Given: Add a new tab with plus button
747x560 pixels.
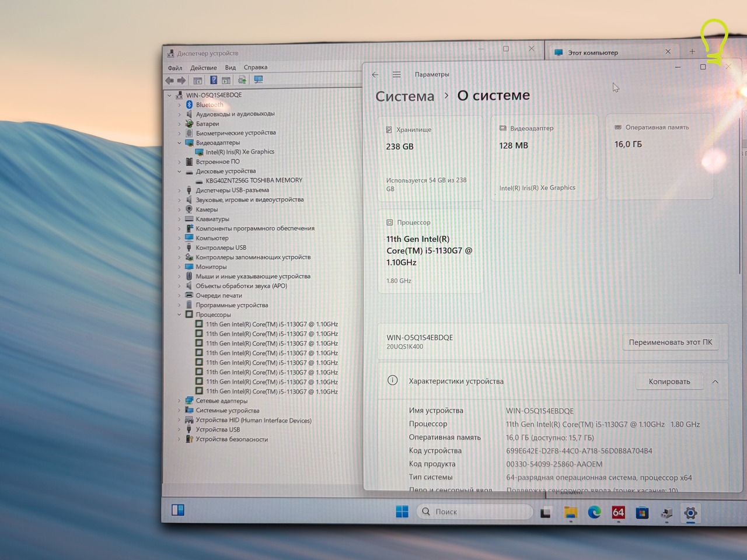Looking at the screenshot, I should (692, 51).
